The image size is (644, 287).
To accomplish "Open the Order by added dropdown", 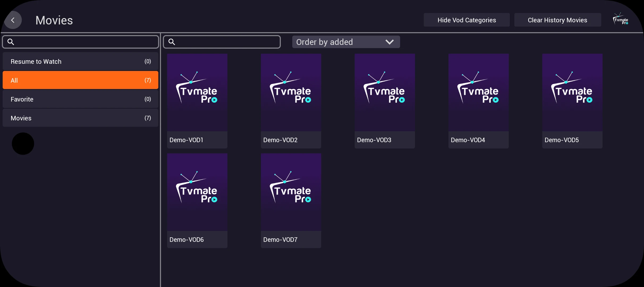I will click(x=346, y=42).
